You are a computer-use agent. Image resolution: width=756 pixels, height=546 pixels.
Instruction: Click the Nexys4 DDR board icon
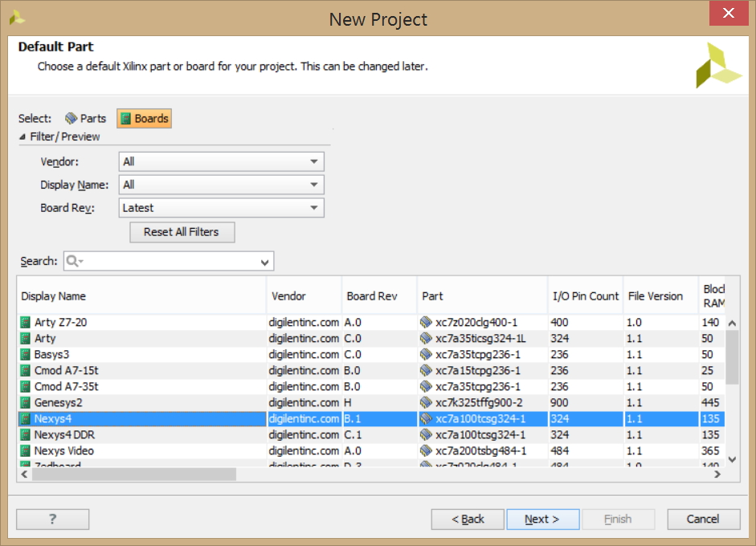pos(26,434)
